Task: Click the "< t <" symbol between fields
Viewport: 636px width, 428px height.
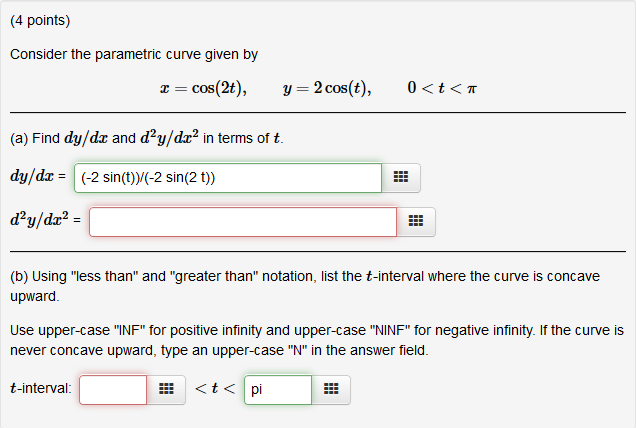Action: tap(215, 389)
